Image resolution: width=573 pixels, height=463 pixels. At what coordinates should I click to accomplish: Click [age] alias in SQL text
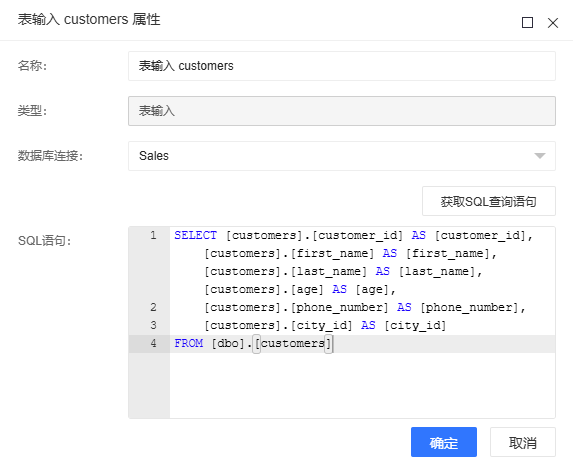[x=372, y=289]
